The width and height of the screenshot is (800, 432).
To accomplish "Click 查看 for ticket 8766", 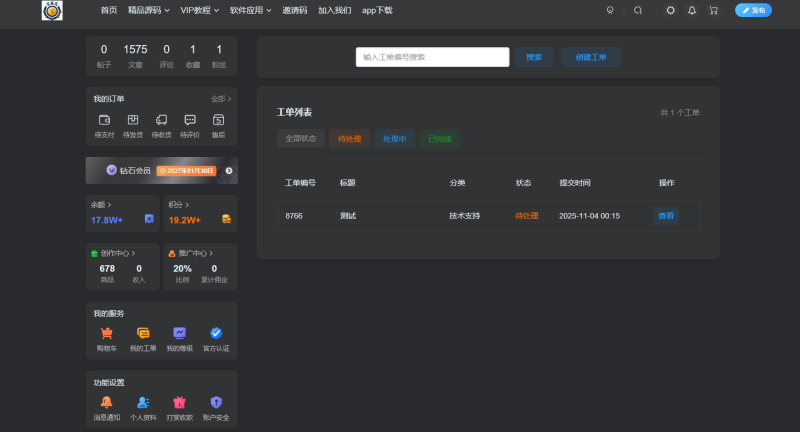I will 666,216.
